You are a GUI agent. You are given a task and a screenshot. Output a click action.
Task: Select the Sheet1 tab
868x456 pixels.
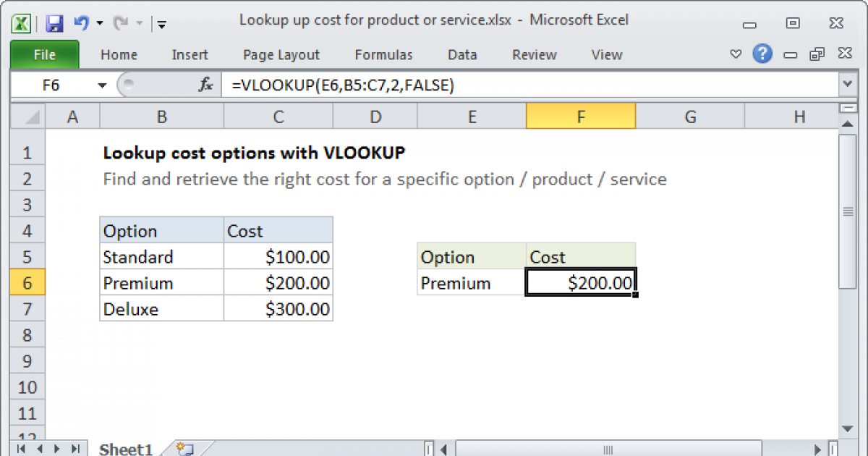point(125,449)
